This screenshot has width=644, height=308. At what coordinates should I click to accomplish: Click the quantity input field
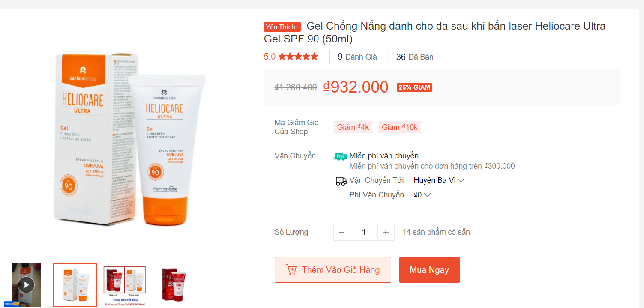[x=364, y=232]
